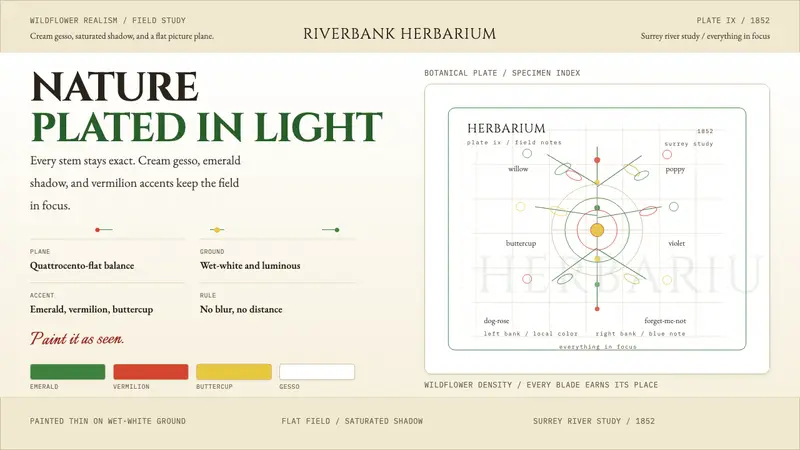Click the 'poppy' specimen label
The image size is (800, 450).
pos(675,170)
